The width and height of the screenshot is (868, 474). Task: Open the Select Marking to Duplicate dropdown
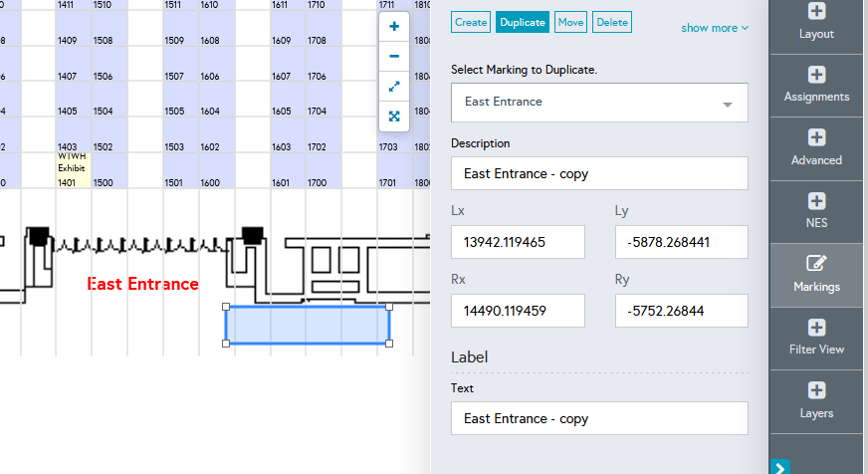click(x=599, y=103)
